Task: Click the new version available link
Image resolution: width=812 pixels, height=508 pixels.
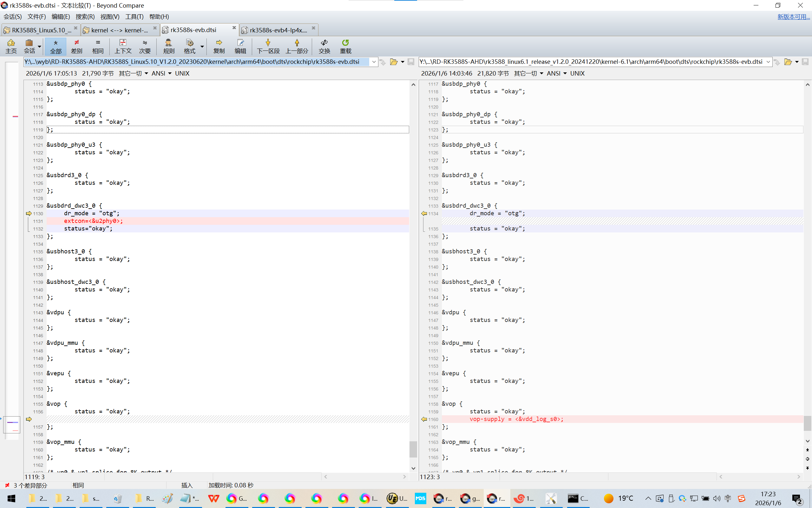Action: (794, 17)
